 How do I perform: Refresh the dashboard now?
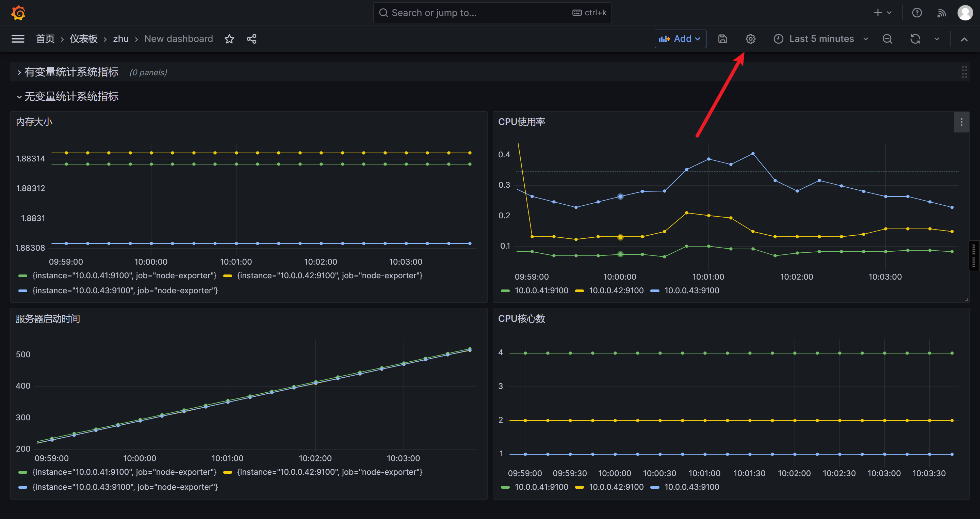(915, 39)
